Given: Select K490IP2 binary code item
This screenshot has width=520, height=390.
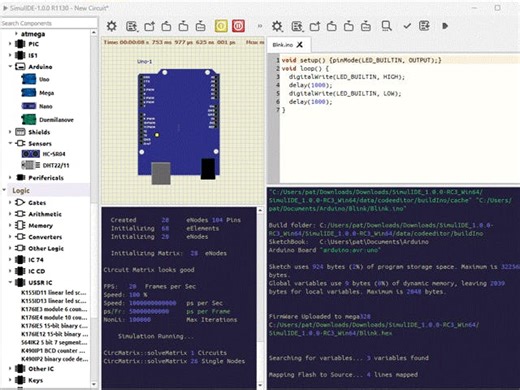Looking at the screenshot, I should click(55, 359).
